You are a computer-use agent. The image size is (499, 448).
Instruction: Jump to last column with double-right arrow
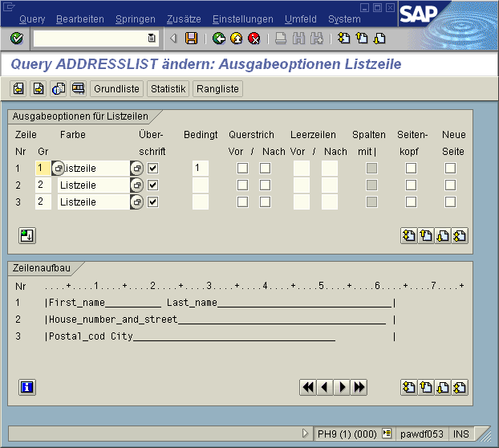pos(359,387)
